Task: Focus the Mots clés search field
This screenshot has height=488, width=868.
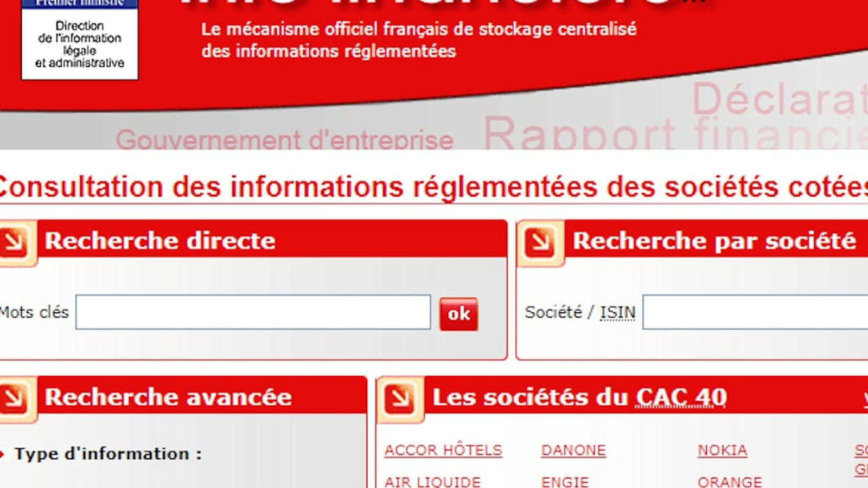Action: pos(253,312)
